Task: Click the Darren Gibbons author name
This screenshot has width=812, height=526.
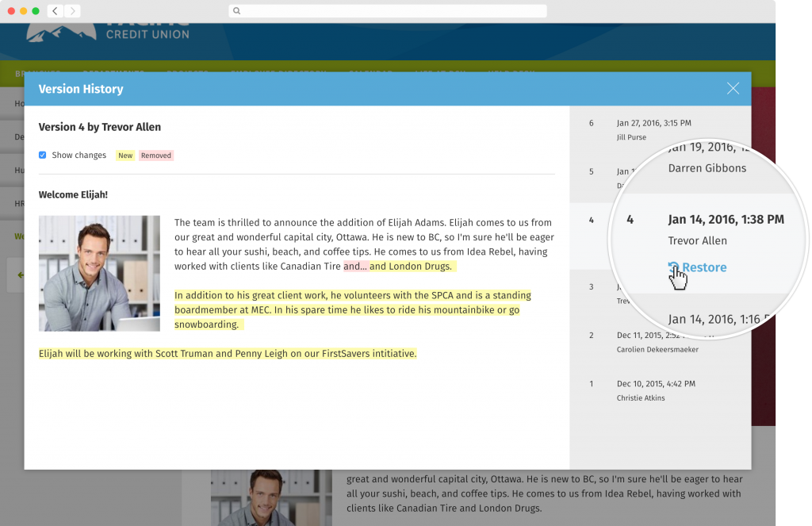Action: point(707,168)
